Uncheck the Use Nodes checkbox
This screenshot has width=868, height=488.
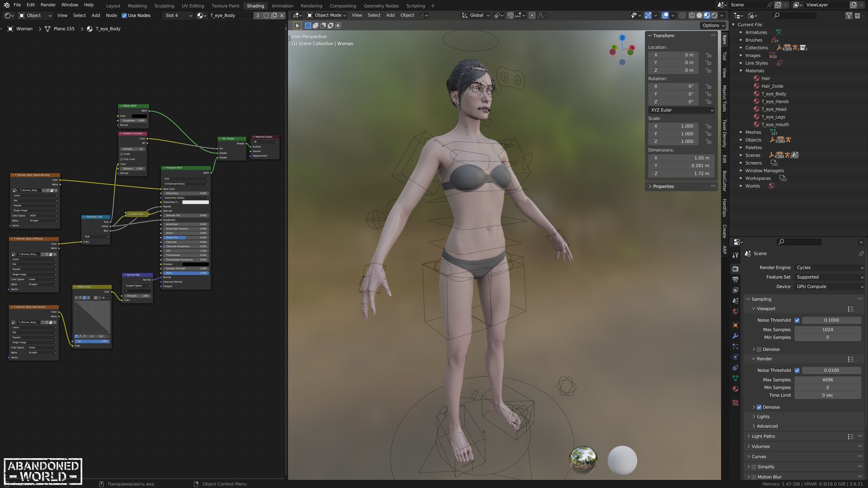click(124, 16)
